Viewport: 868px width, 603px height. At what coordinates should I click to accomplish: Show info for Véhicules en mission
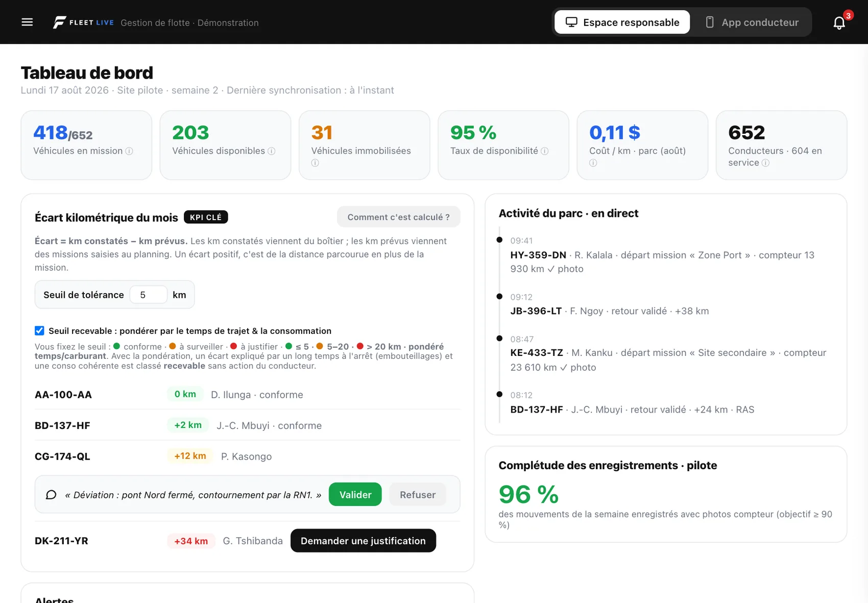(129, 151)
